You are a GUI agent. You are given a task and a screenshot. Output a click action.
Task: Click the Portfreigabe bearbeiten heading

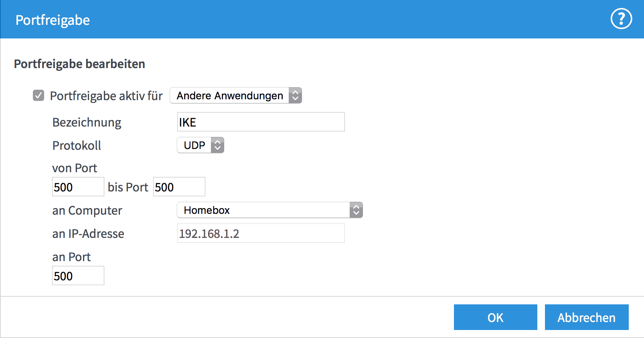coord(79,64)
